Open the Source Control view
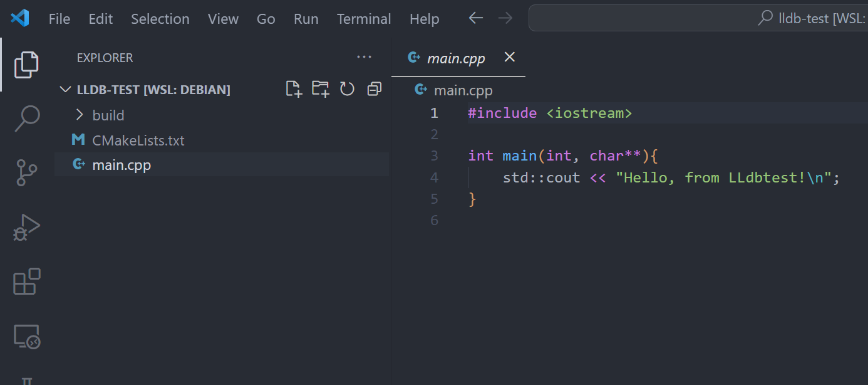 coord(26,172)
